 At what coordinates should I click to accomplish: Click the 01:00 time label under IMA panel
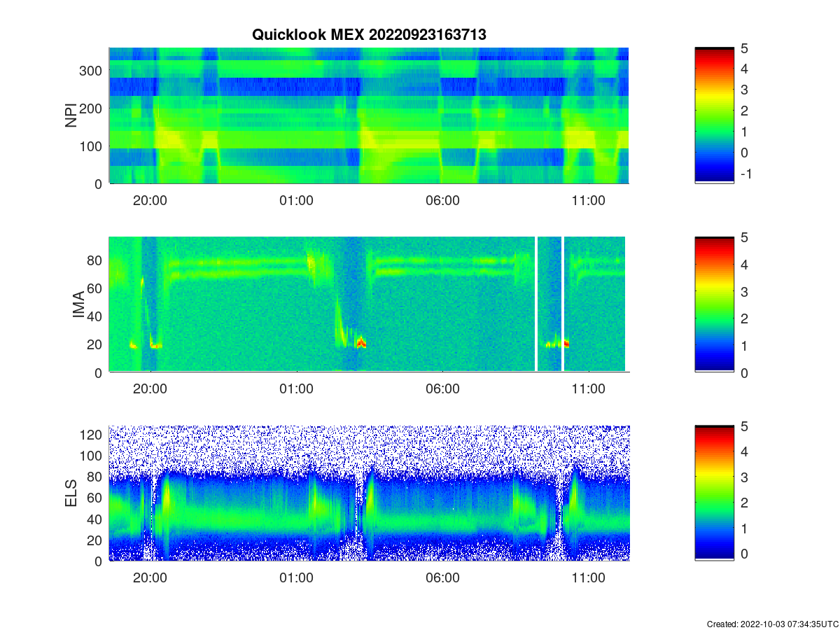pos(296,389)
